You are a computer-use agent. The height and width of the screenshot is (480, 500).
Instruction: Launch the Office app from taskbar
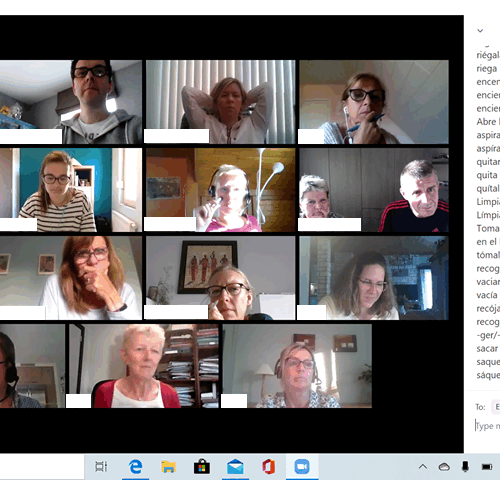coord(268,467)
